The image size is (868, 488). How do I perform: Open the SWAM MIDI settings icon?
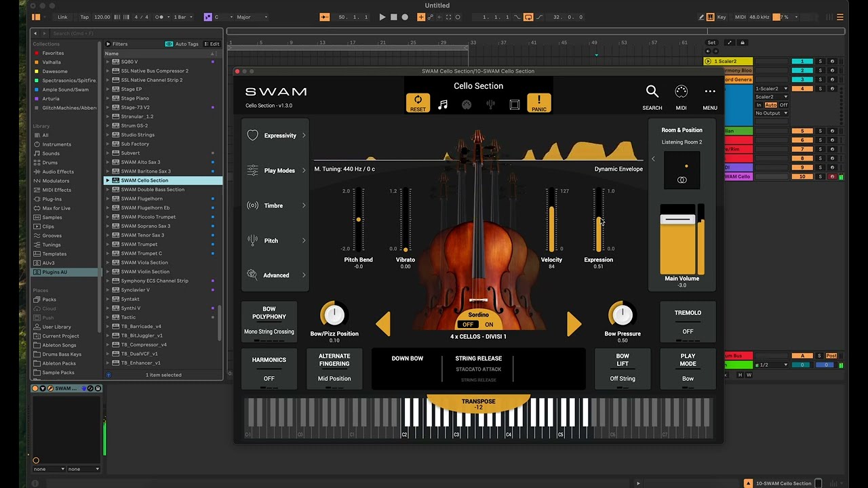tap(681, 91)
